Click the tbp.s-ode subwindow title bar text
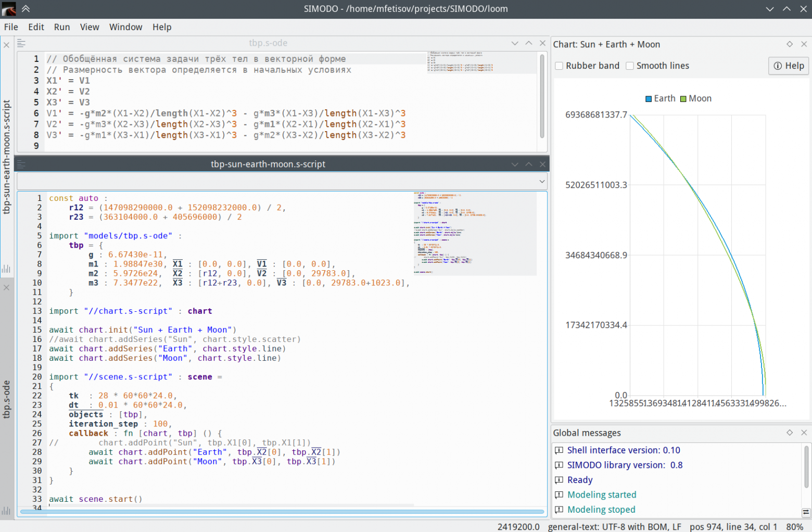 point(268,43)
